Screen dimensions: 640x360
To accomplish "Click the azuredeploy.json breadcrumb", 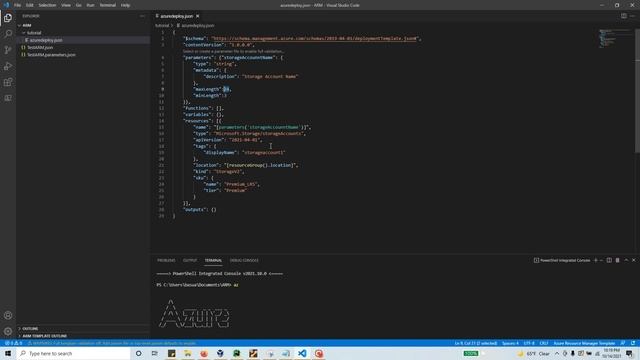I will point(198,25).
